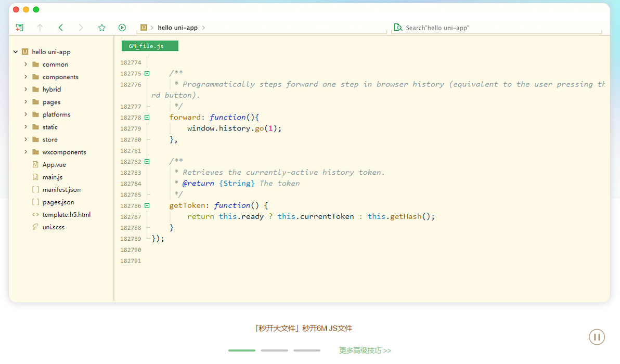
Task: Expand the platforms folder
Action: pyautogui.click(x=25, y=114)
